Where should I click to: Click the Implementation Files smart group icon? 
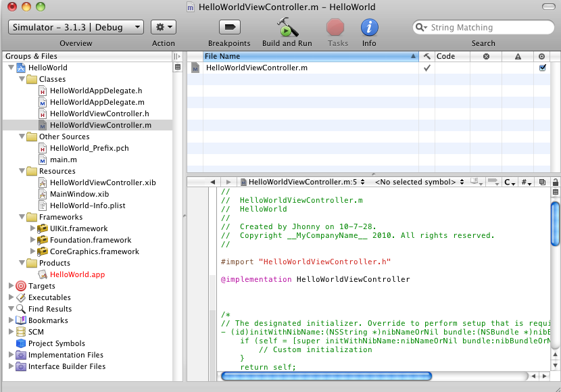pos(21,355)
